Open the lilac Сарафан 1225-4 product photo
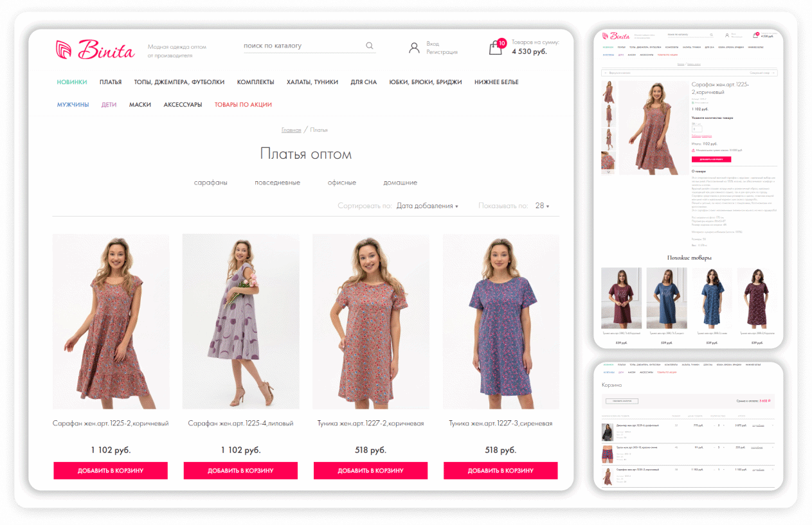 pyautogui.click(x=240, y=321)
